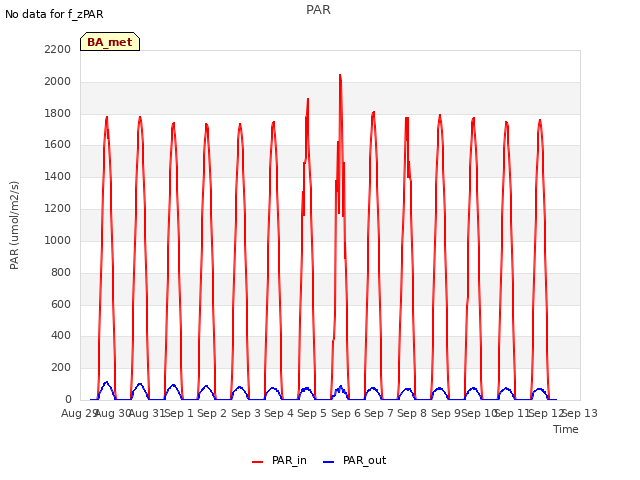
Task: Click the Sep 2 x-axis tick label
Action: 212,413
